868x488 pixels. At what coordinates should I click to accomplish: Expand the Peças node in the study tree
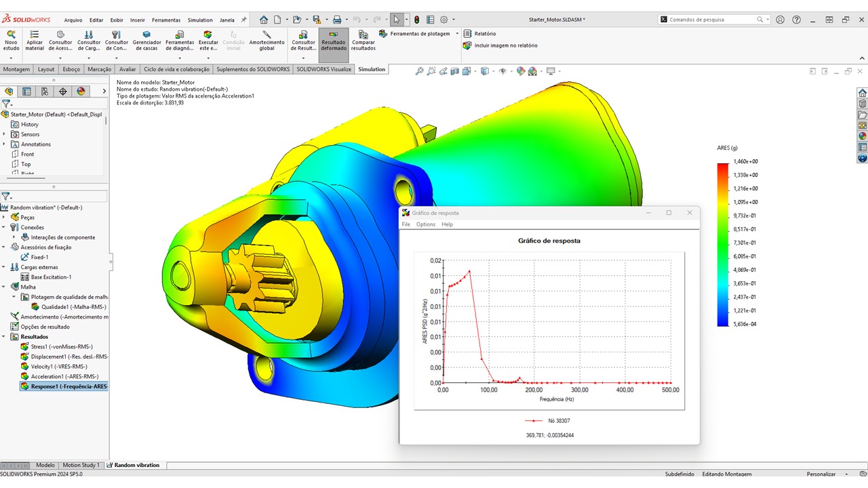tap(4, 218)
